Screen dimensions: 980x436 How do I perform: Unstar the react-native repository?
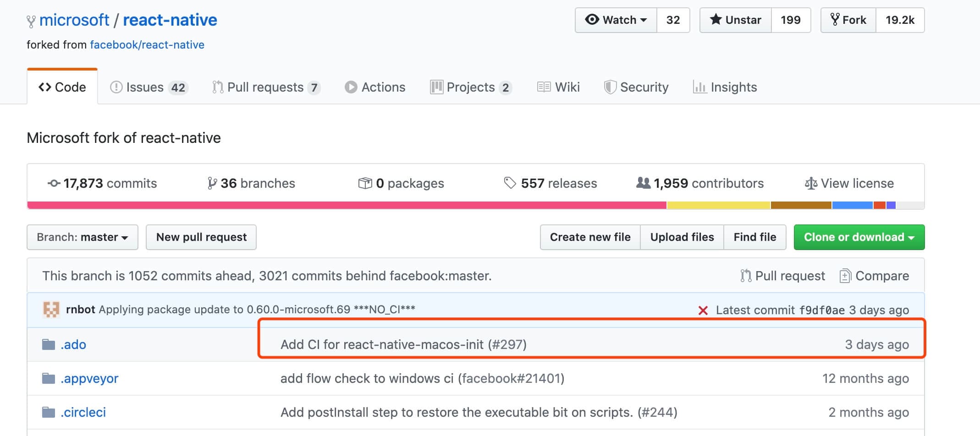pyautogui.click(x=736, y=20)
